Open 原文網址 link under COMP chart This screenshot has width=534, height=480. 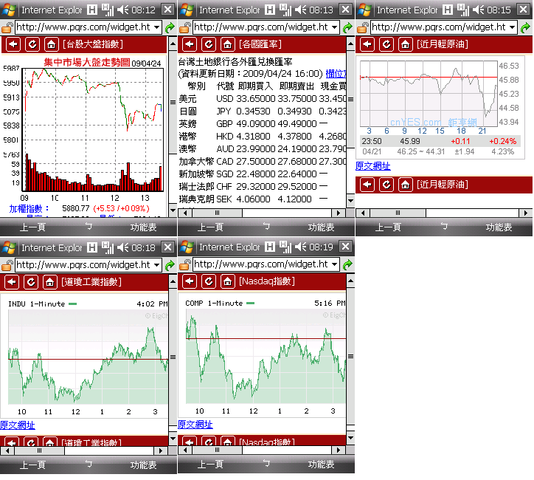click(195, 424)
